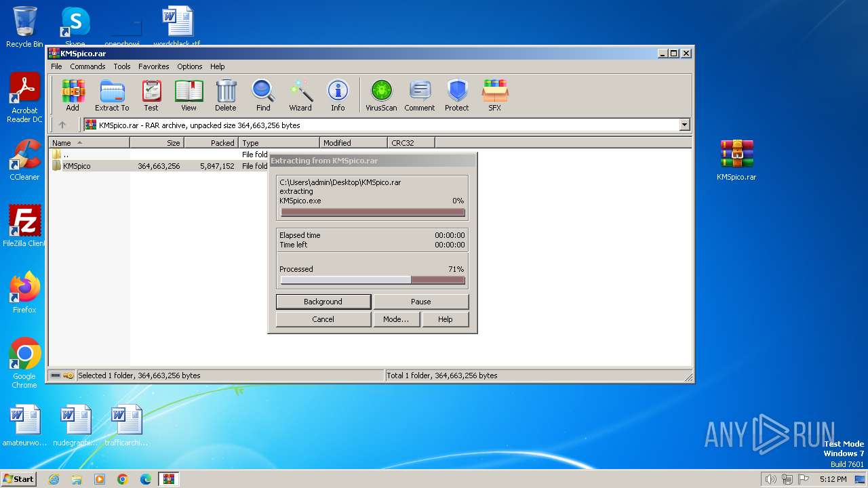The height and width of the screenshot is (488, 868).
Task: Sort by the CRC32 column header
Action: tap(411, 143)
